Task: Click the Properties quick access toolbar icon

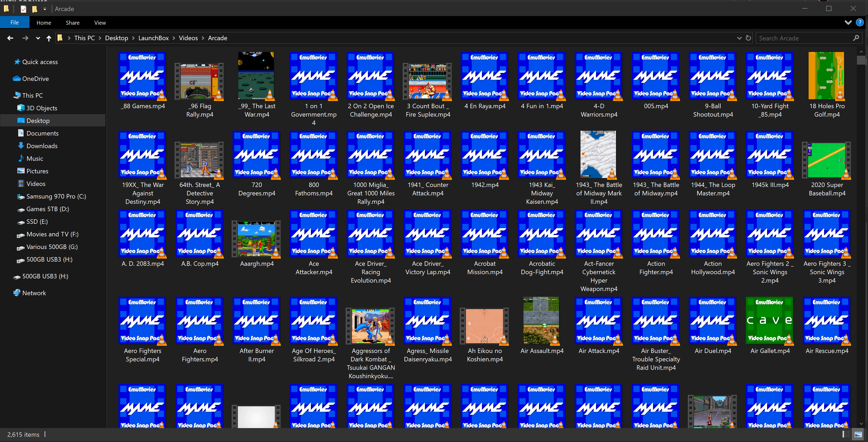Action: click(x=23, y=9)
